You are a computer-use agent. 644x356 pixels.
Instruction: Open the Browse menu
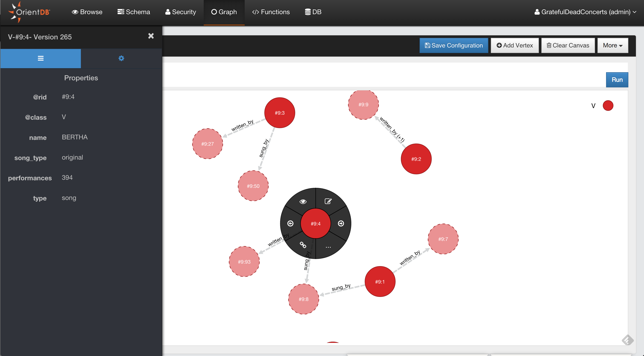click(87, 12)
